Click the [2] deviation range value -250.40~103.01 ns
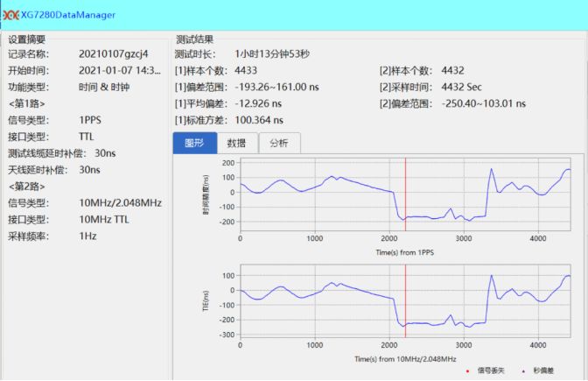This screenshot has height=381, width=588. [484, 103]
